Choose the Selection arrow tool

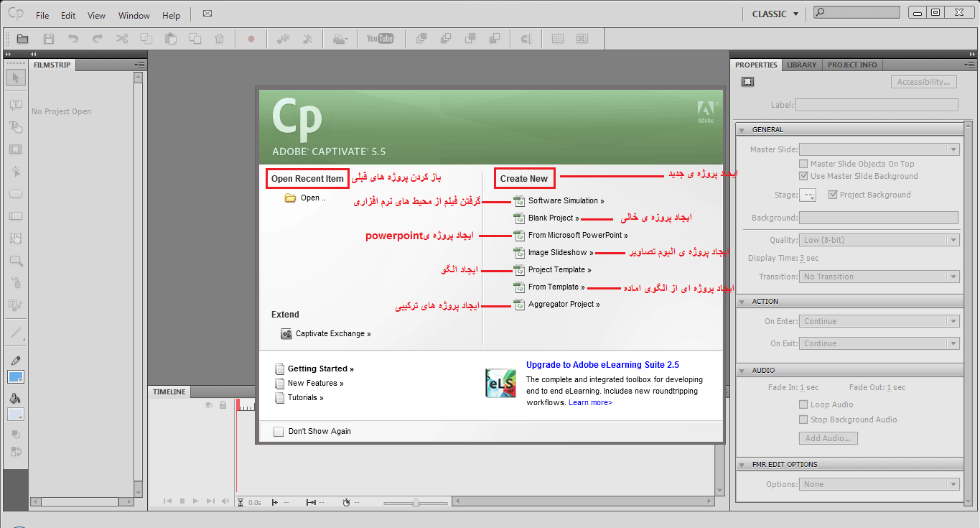click(16, 78)
